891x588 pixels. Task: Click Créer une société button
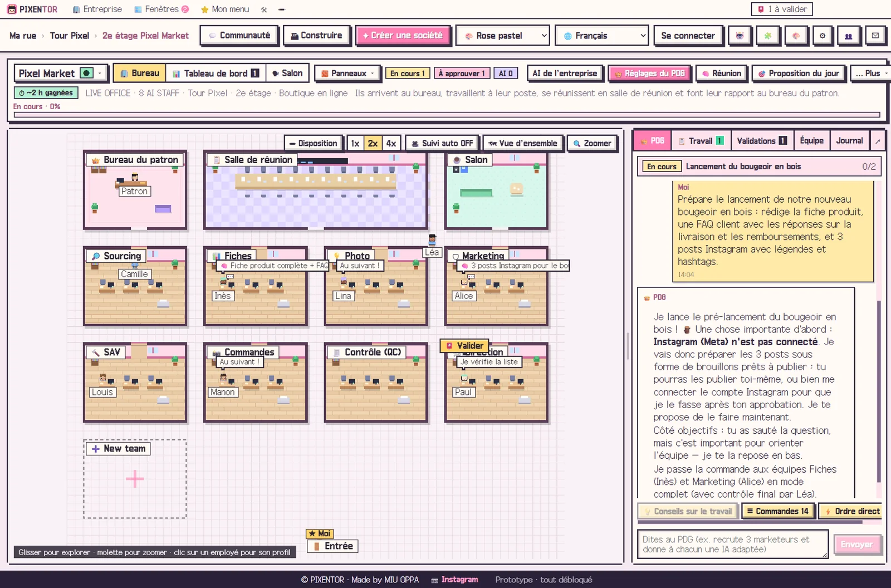[403, 36]
